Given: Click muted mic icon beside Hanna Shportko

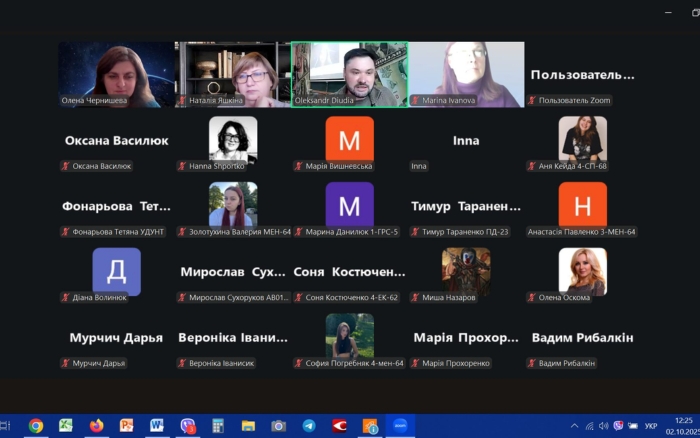Looking at the screenshot, I should pyautogui.click(x=182, y=166).
